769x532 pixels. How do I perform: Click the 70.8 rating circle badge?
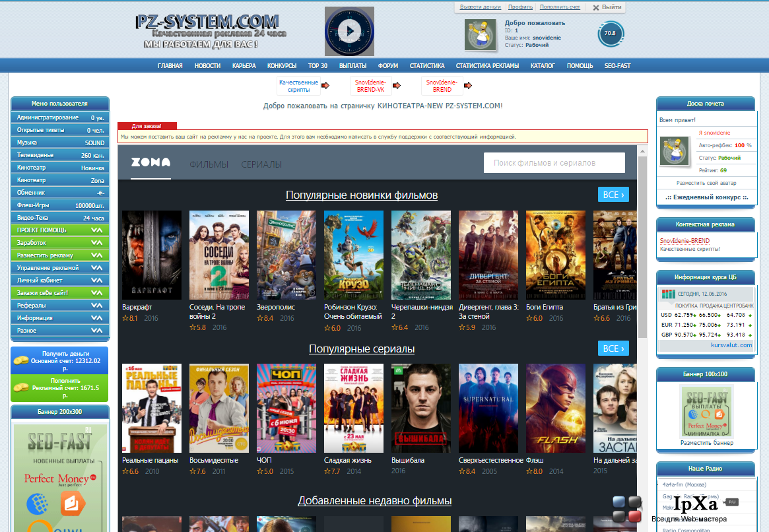[610, 34]
